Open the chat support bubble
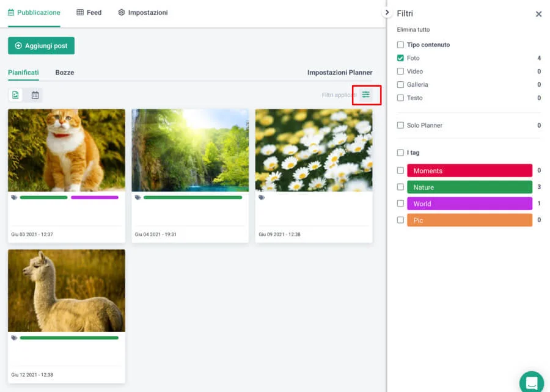The image size is (550, 392). pos(531,383)
